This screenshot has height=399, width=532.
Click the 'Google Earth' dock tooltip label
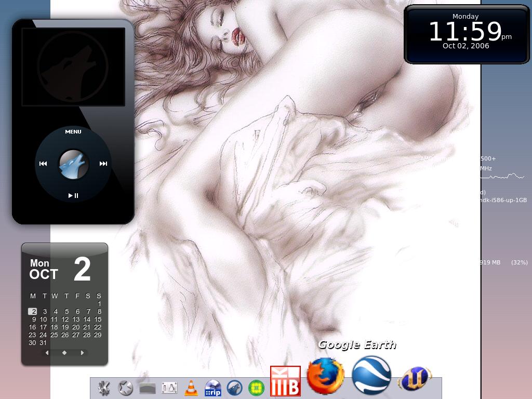point(357,345)
